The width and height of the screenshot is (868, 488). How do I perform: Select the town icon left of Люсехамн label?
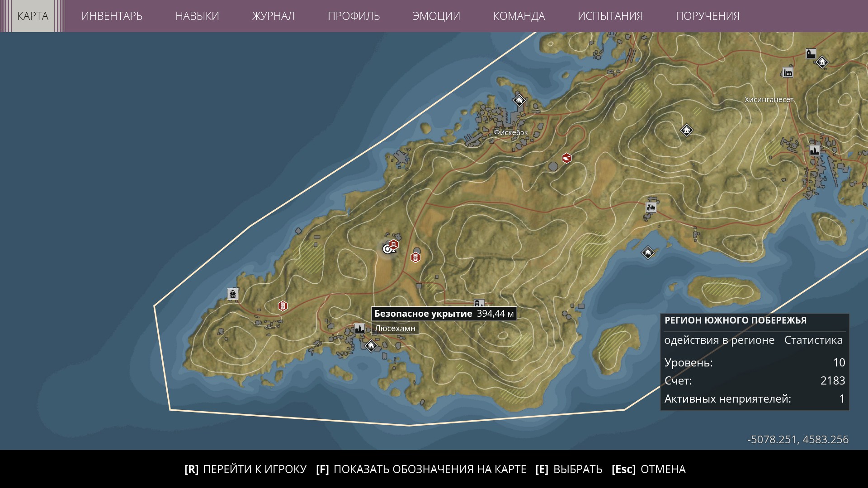click(x=359, y=328)
